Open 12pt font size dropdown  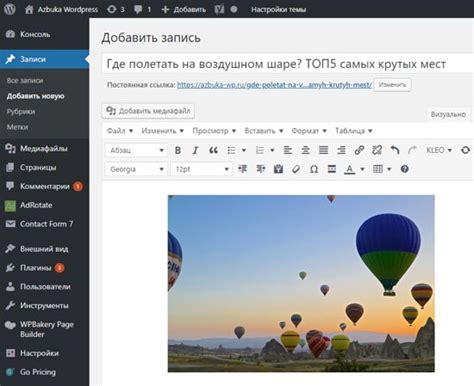(201, 169)
